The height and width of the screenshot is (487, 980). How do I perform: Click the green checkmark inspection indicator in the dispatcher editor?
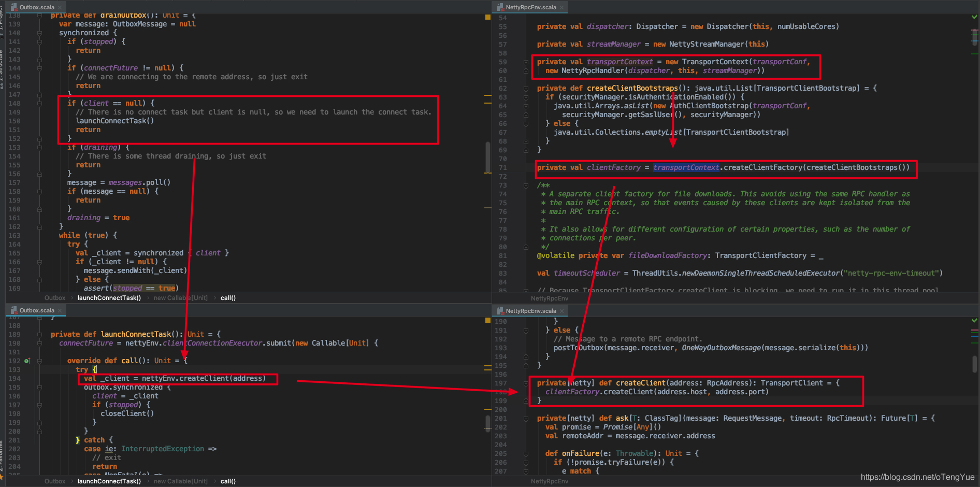pos(974,17)
